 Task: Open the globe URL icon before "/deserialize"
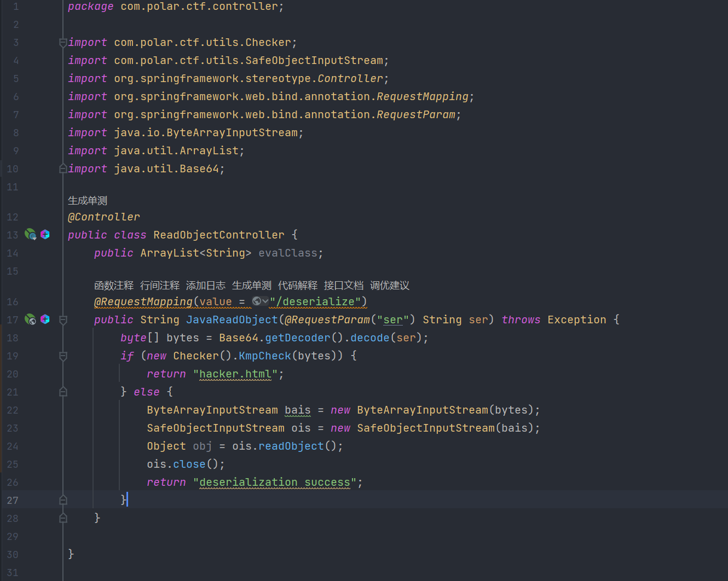[260, 301]
